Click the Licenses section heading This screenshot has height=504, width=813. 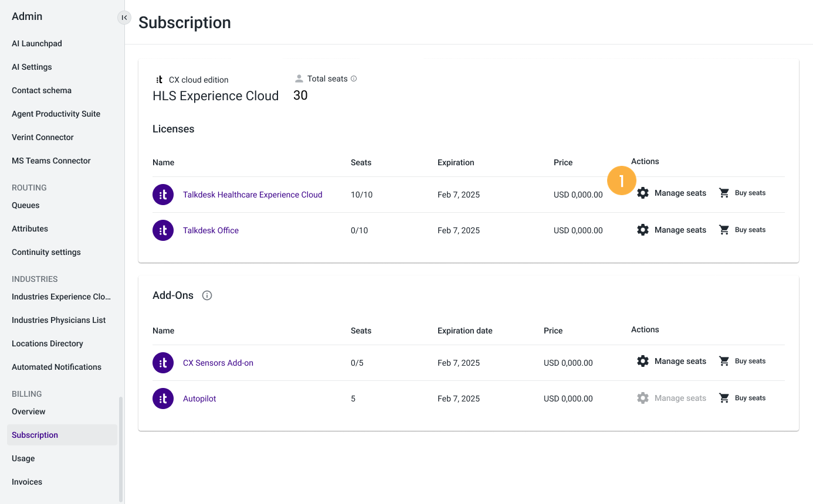point(174,129)
